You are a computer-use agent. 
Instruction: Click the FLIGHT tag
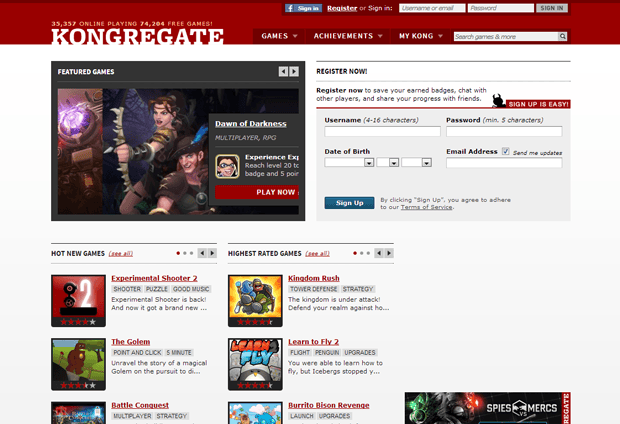pyautogui.click(x=300, y=352)
